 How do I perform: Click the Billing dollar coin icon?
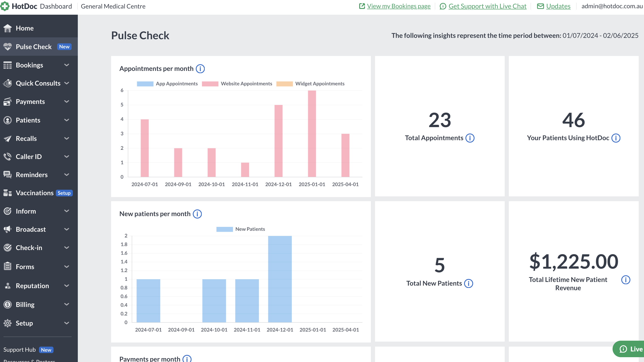(8, 305)
